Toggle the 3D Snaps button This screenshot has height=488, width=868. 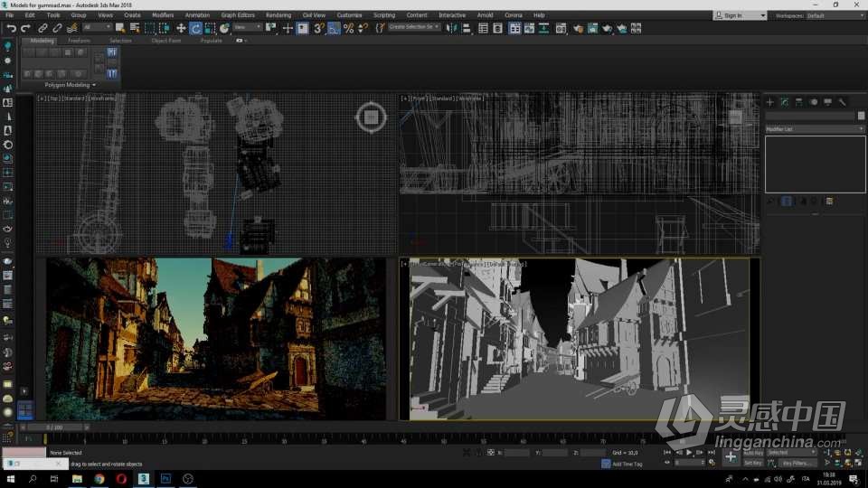pos(319,28)
